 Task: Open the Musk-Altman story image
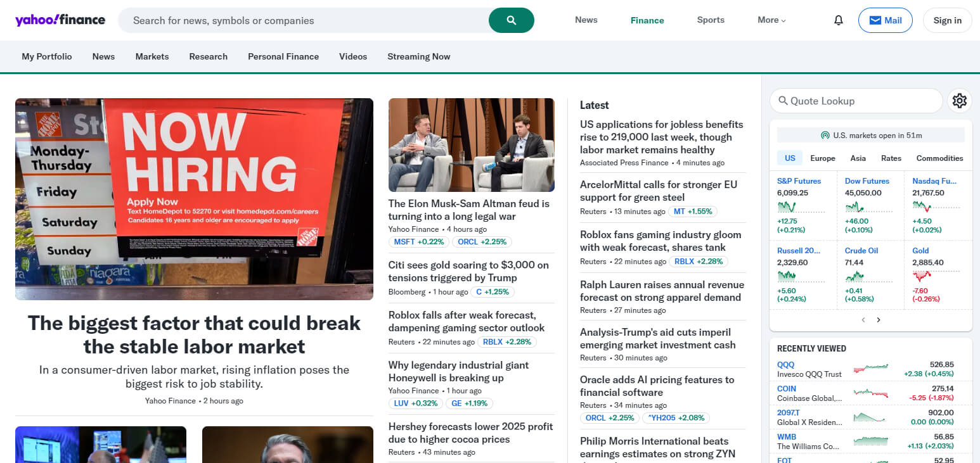pyautogui.click(x=472, y=145)
